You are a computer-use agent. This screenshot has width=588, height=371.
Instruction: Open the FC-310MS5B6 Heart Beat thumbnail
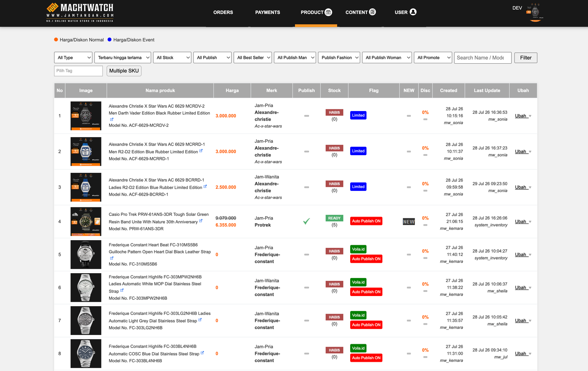click(x=86, y=254)
